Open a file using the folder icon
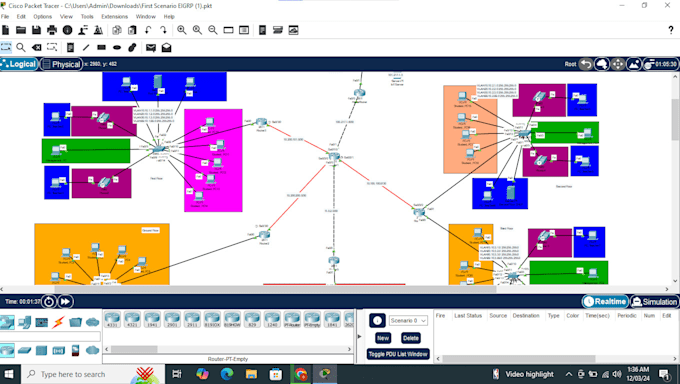 tap(21, 30)
